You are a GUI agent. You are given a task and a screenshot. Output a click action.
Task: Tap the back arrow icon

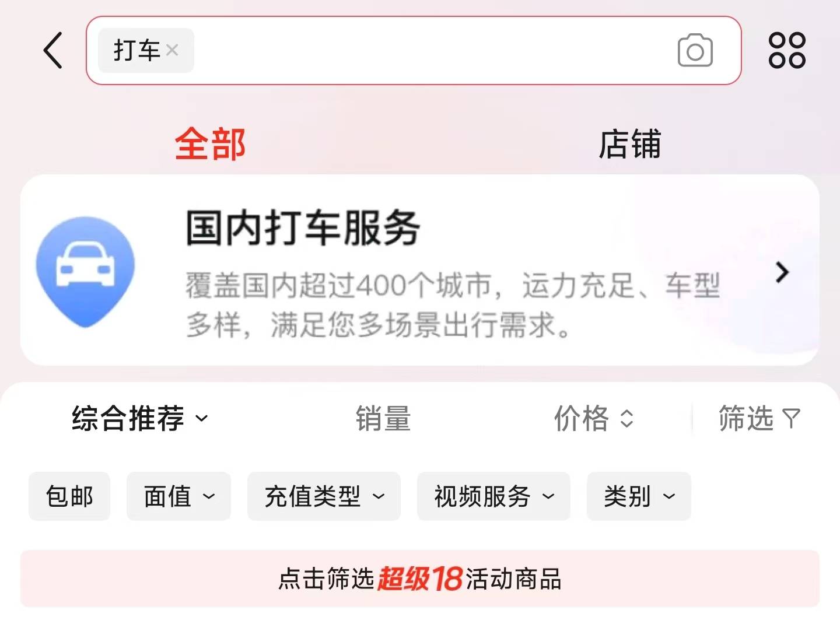53,50
